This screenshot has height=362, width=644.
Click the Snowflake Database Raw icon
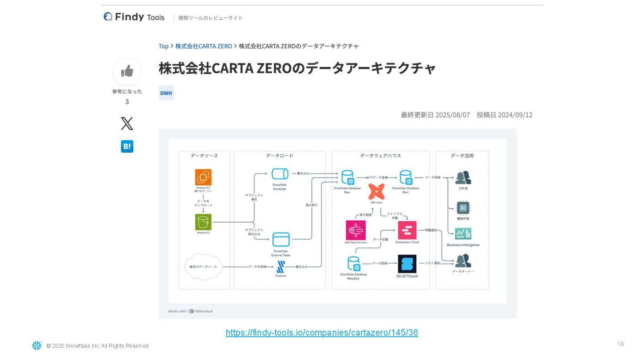[347, 177]
